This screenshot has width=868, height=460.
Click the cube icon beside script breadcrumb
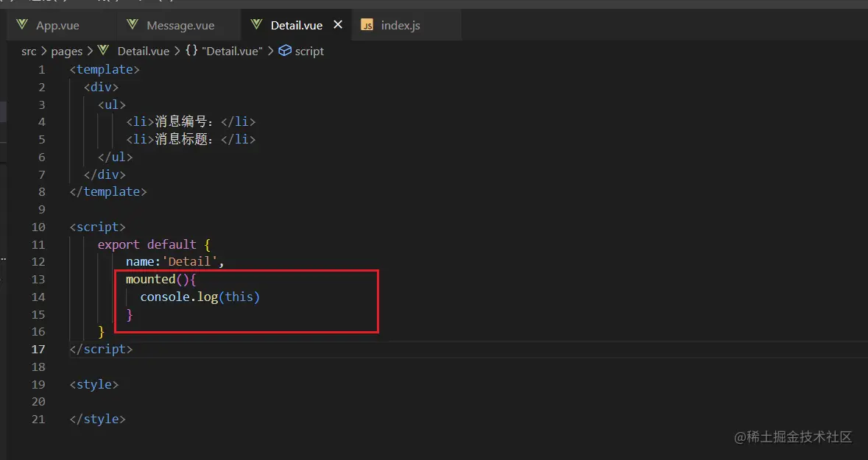(x=284, y=50)
